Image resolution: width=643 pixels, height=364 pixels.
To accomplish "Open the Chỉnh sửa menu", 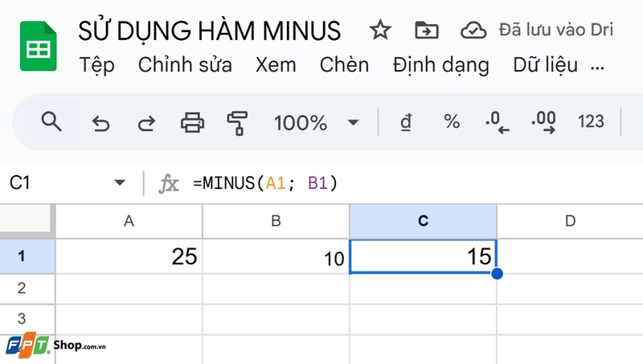I will coord(185,65).
